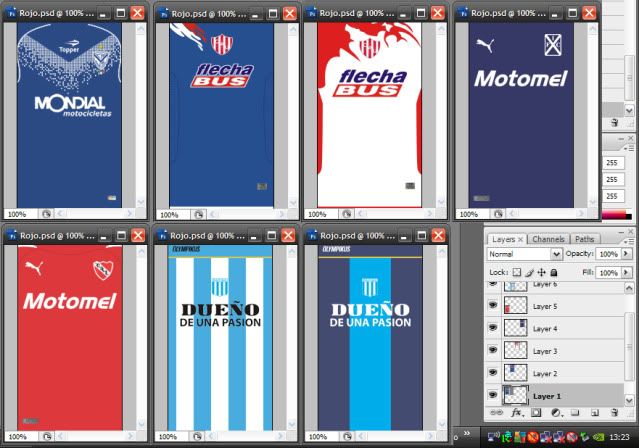Open the Fill slider arrow
Image resolution: width=639 pixels, height=448 pixels.
626,272
